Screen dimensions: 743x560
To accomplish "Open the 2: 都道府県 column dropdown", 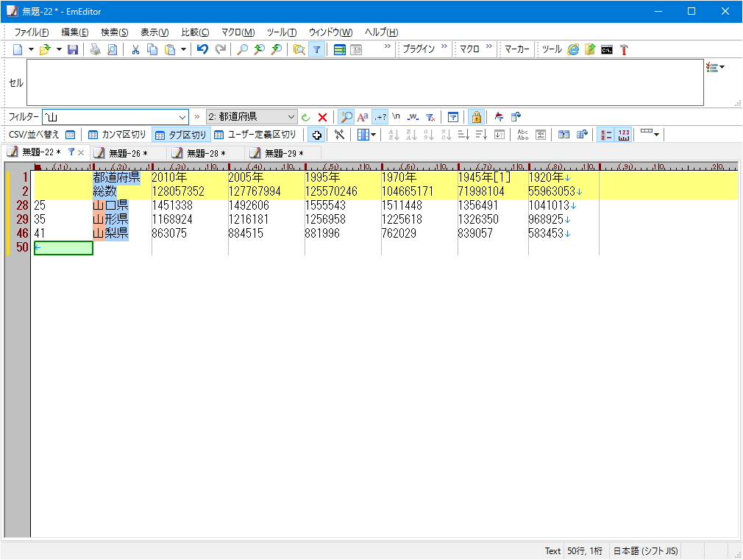I will click(291, 117).
